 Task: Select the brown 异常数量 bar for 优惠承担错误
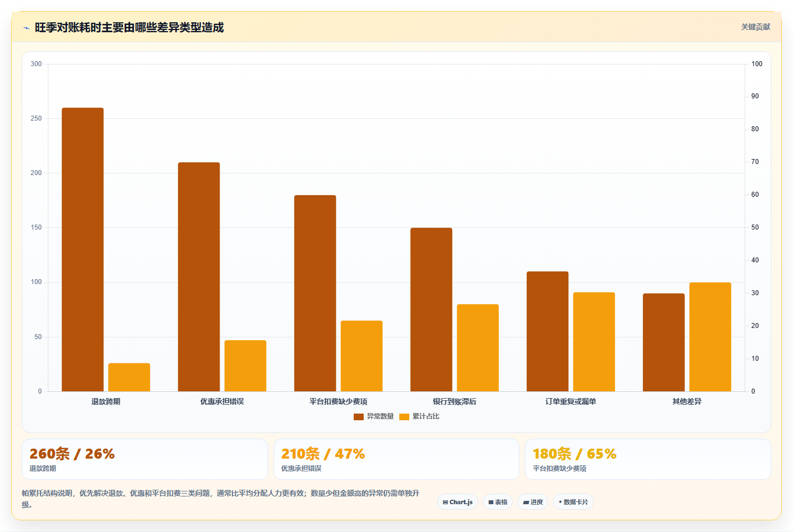tap(199, 277)
